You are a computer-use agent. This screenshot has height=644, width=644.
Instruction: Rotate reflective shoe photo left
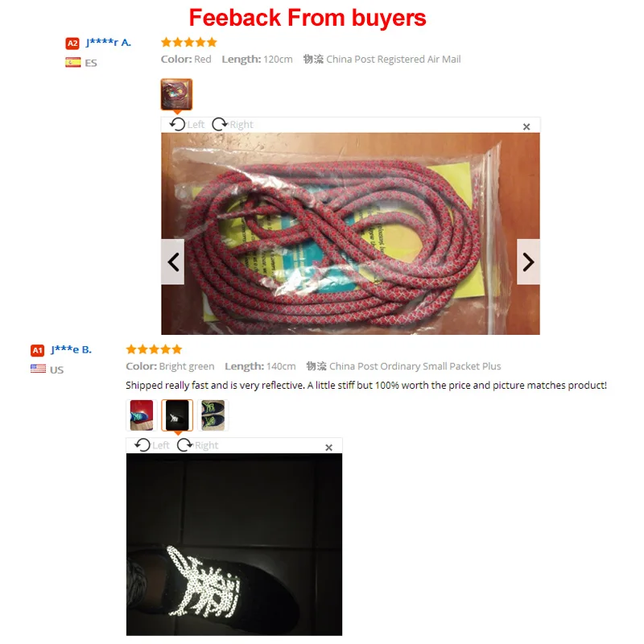152,445
